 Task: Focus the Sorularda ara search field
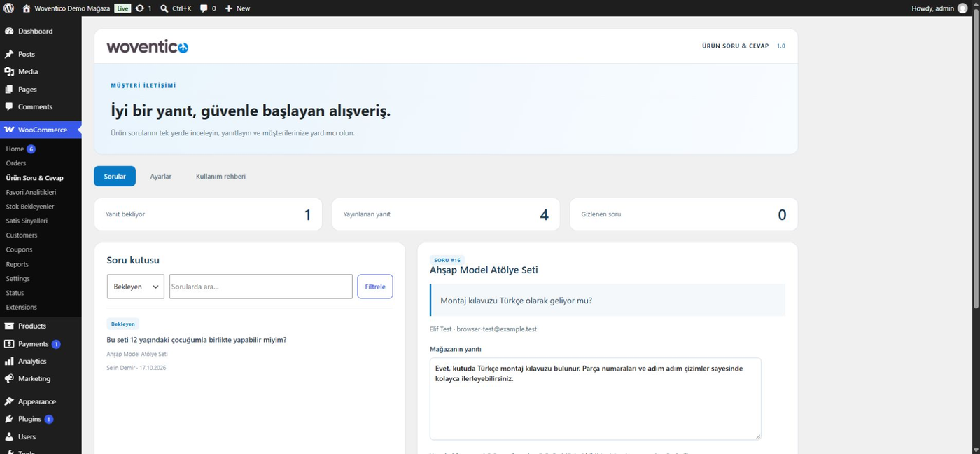[x=261, y=287]
